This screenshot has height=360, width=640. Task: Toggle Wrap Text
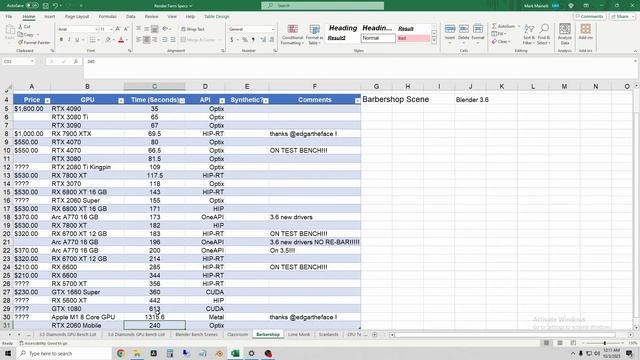(193, 29)
